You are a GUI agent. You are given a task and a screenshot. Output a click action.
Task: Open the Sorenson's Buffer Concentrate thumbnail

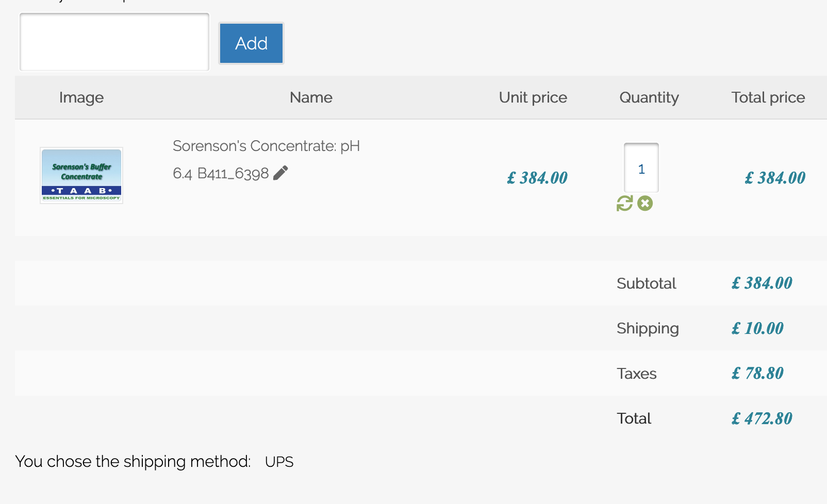(81, 176)
